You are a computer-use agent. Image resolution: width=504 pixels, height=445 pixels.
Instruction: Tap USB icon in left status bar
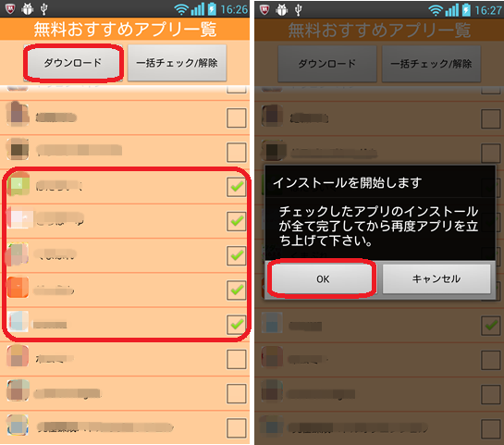tap(44, 9)
